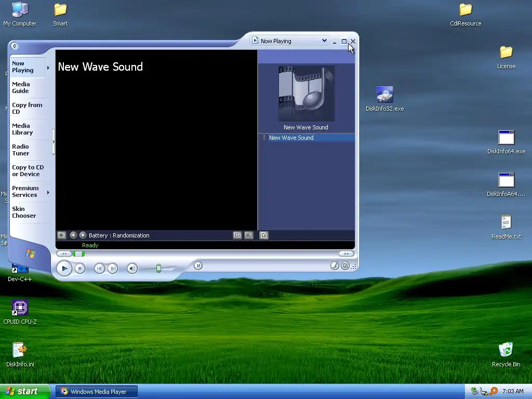Click the network connection tray icon
The height and width of the screenshot is (399, 532).
click(484, 392)
